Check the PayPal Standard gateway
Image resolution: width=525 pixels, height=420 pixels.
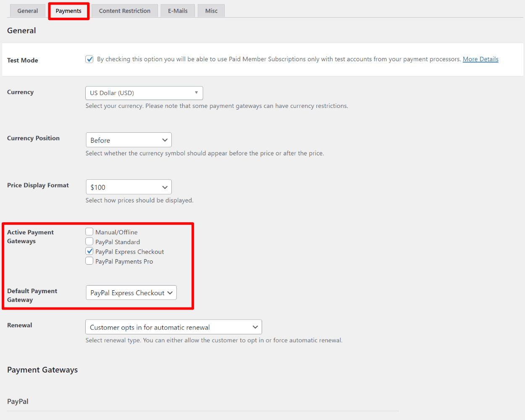(x=89, y=241)
